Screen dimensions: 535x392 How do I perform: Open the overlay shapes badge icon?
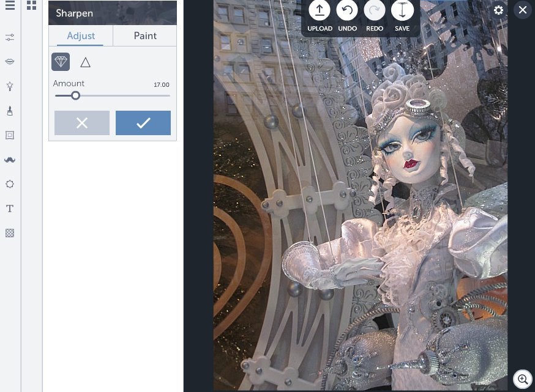pyautogui.click(x=10, y=184)
